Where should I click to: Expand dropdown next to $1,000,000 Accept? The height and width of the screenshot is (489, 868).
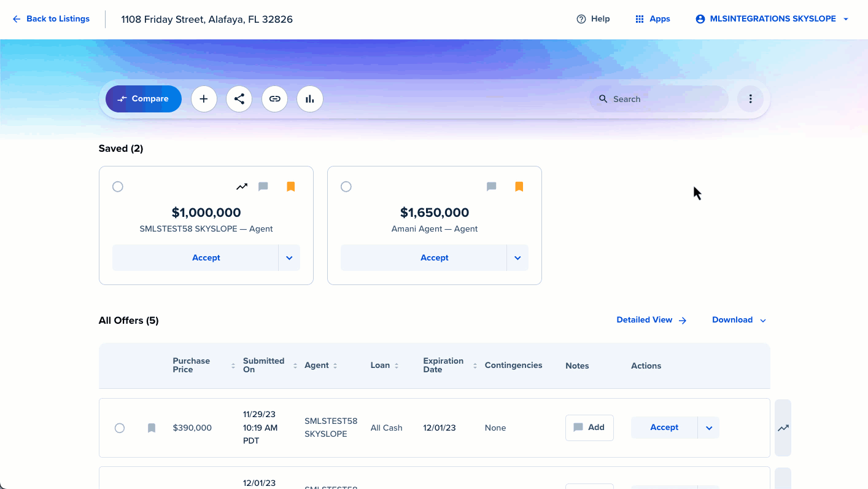289,258
